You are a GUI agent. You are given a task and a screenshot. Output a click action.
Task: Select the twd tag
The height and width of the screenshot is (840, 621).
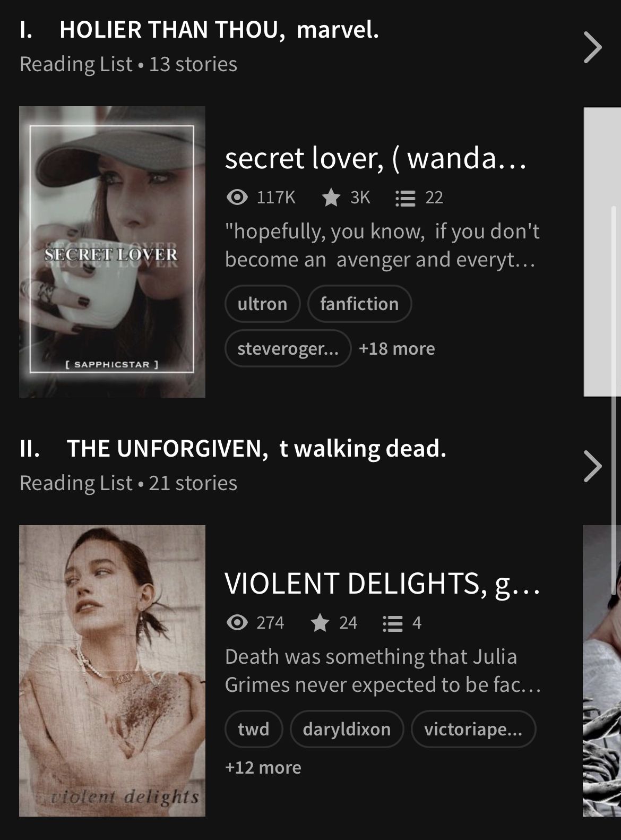click(x=254, y=729)
